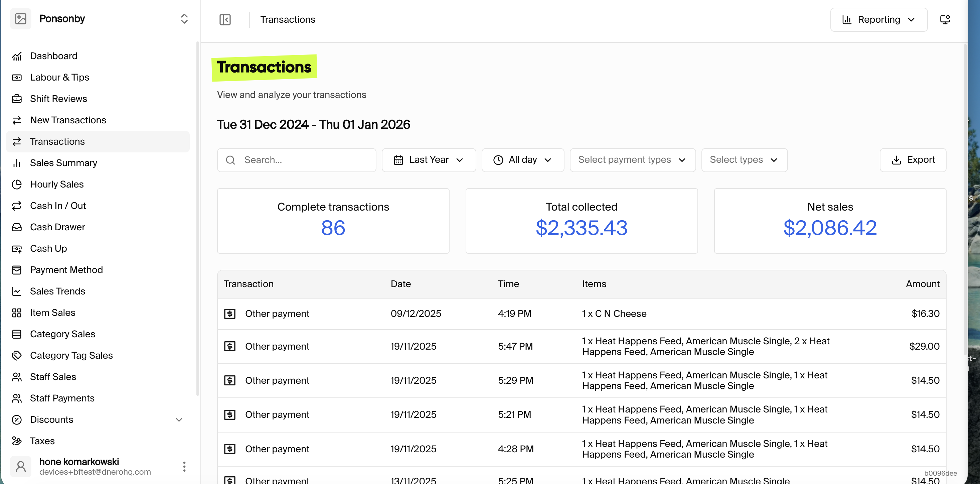Toggle the sidebar collapse icon
Viewport: 980px width, 484px height.
pyautogui.click(x=225, y=19)
